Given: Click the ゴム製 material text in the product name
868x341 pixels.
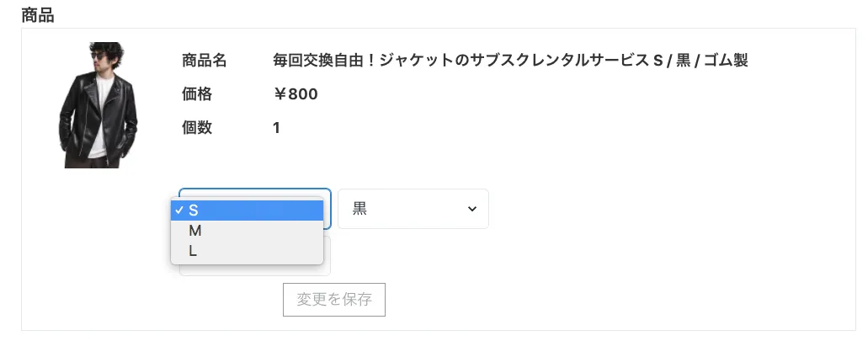Looking at the screenshot, I should pyautogui.click(x=725, y=61).
